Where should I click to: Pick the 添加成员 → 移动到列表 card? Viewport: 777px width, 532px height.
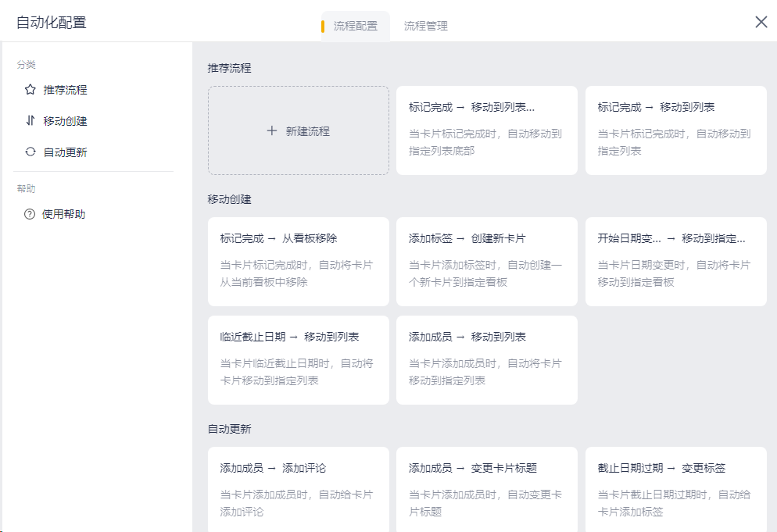(486, 359)
